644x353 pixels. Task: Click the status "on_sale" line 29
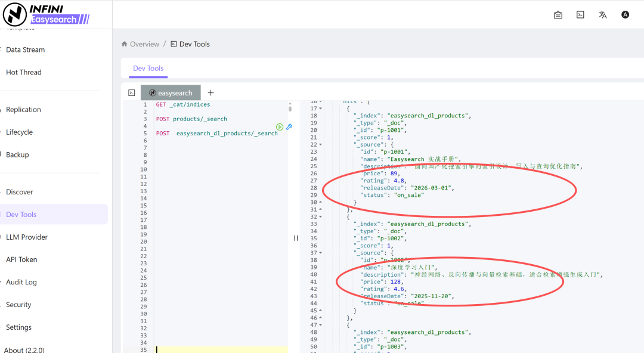(392, 195)
